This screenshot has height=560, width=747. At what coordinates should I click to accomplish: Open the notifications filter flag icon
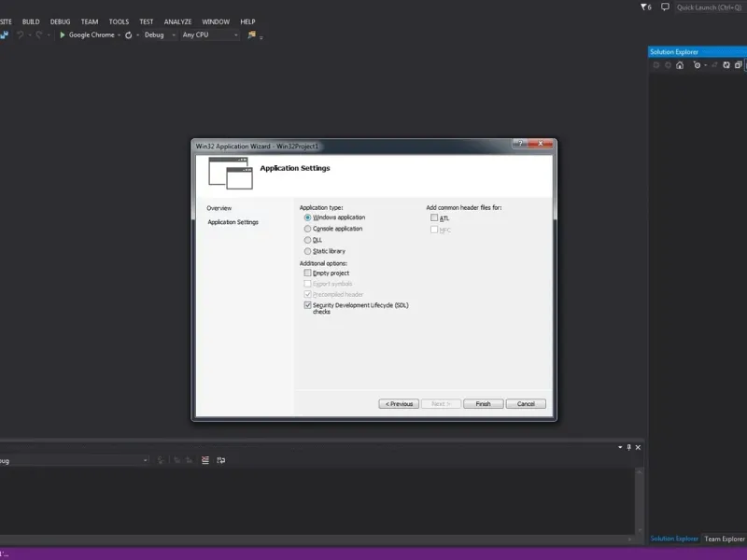pyautogui.click(x=645, y=7)
